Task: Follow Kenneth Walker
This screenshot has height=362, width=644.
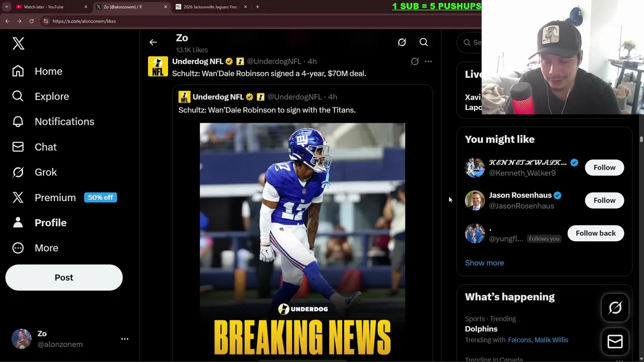Action: tap(604, 167)
